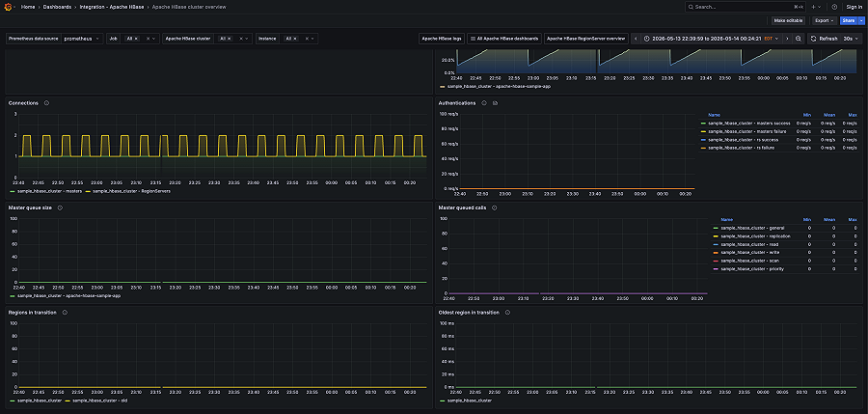
Task: Toggle write series in Master queued calls
Action: click(749, 252)
